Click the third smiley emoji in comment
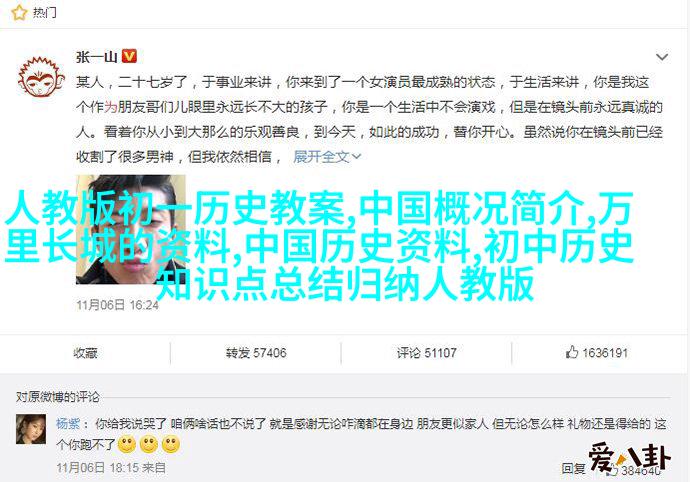This screenshot has height=482, width=690. pyautogui.click(x=171, y=445)
